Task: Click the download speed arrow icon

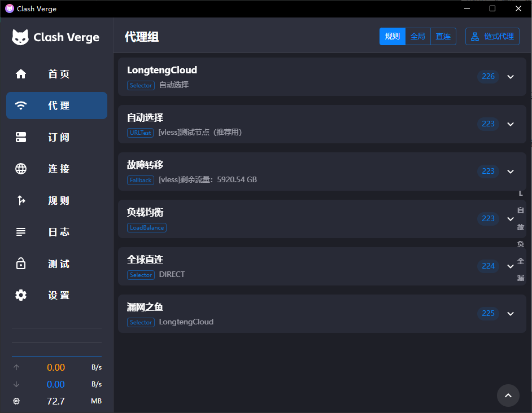Action: [x=16, y=384]
